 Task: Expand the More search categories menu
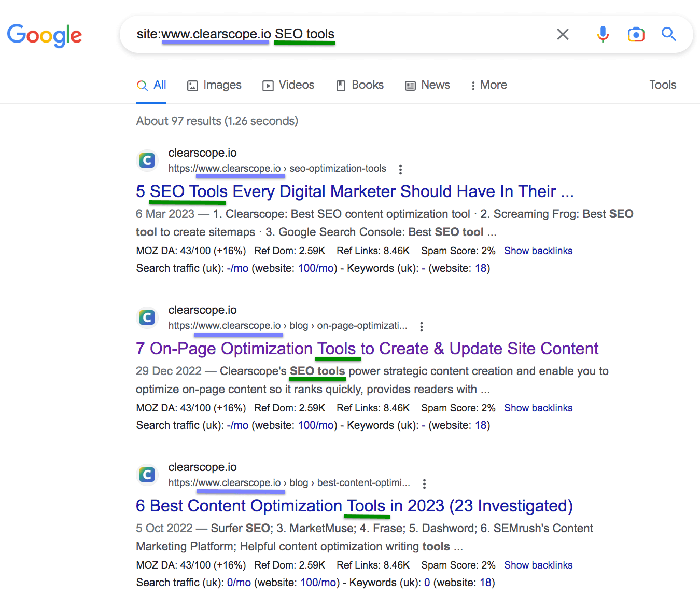(488, 85)
